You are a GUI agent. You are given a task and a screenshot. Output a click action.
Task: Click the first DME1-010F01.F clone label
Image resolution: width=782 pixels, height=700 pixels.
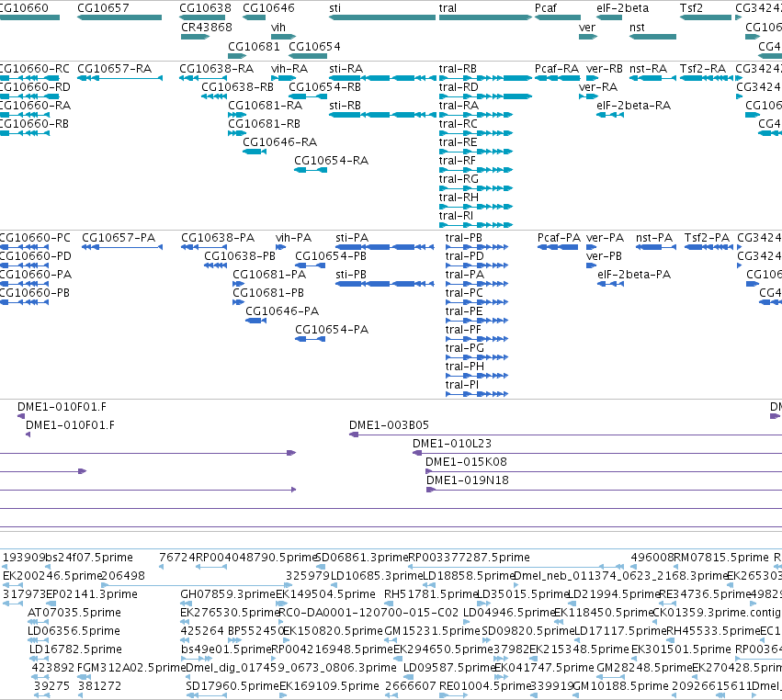tap(62, 407)
